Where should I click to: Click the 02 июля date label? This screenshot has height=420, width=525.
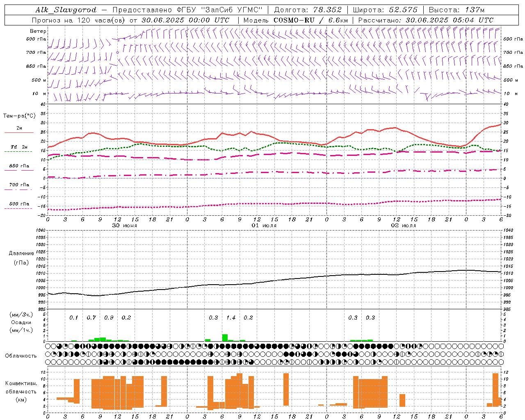click(404, 226)
